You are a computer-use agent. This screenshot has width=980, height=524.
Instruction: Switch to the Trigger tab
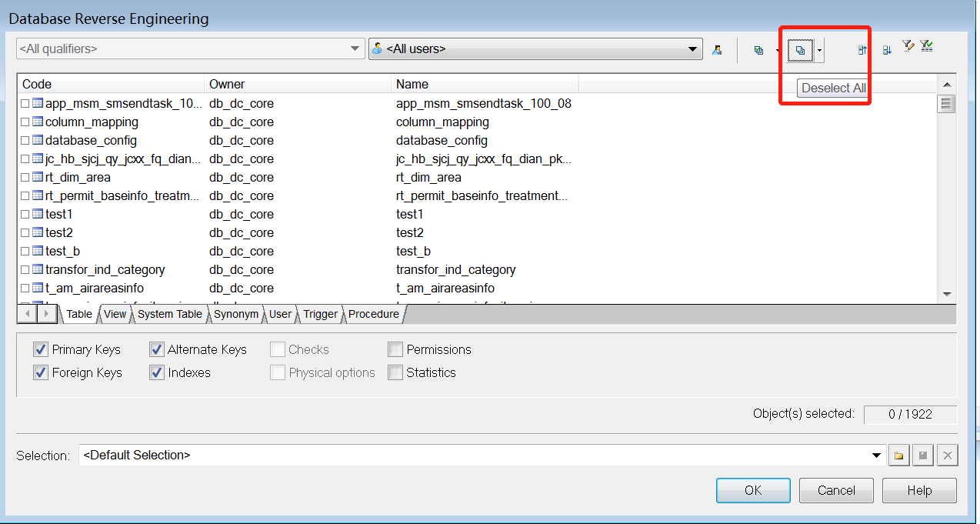click(320, 314)
